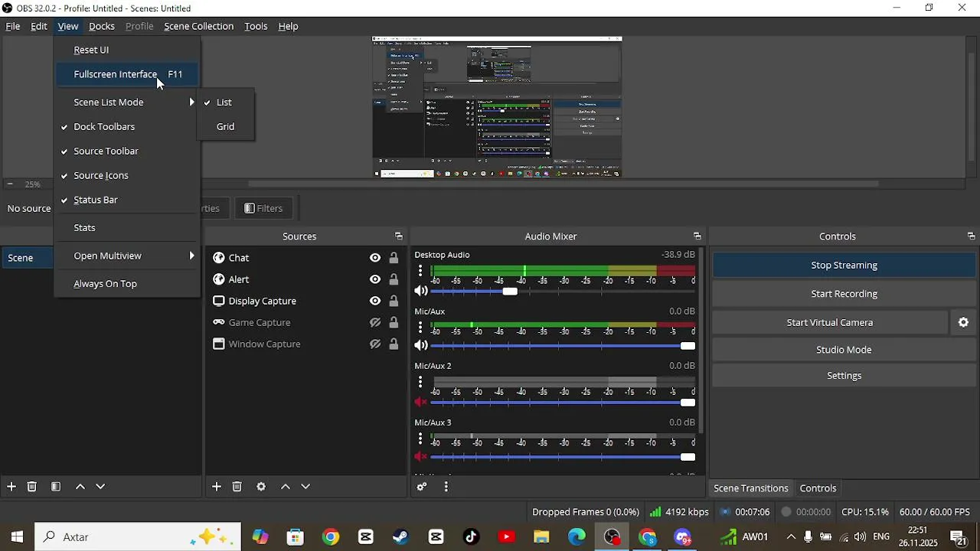Mute the Mic/Aux speaker icon

click(x=420, y=345)
